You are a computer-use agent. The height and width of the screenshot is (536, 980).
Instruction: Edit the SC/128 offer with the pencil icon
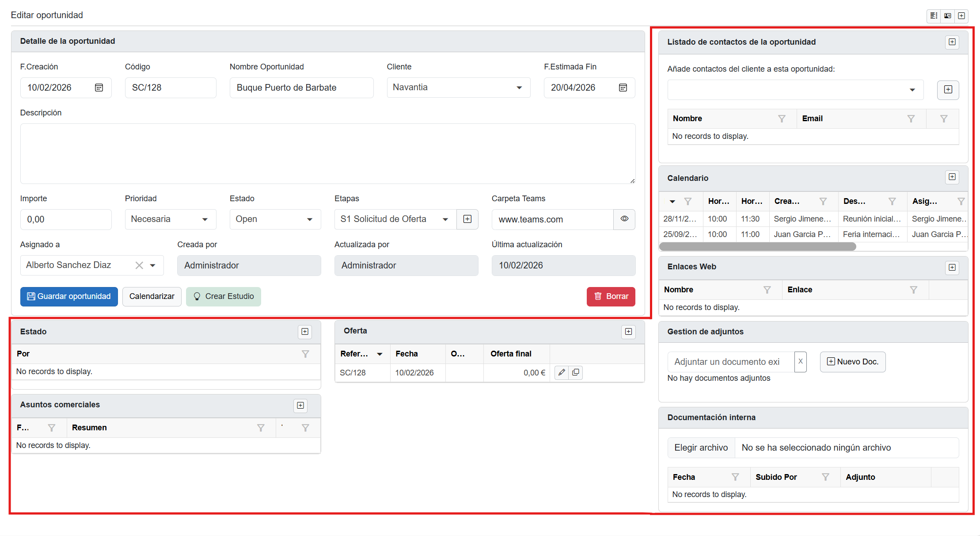click(561, 372)
